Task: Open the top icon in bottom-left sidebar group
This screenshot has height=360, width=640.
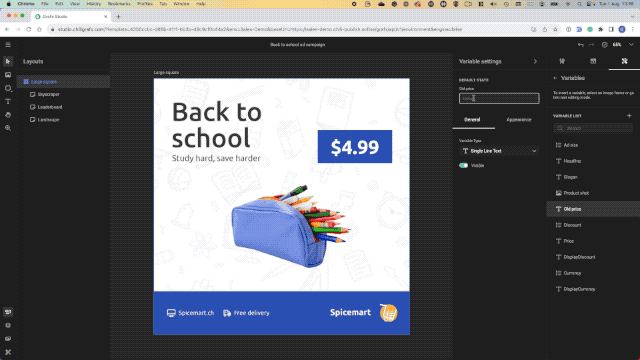Action: click(x=8, y=312)
